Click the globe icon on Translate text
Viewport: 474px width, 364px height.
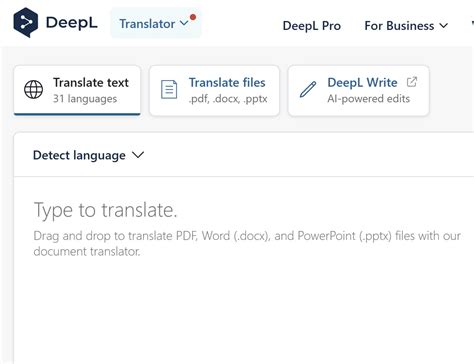pyautogui.click(x=33, y=89)
